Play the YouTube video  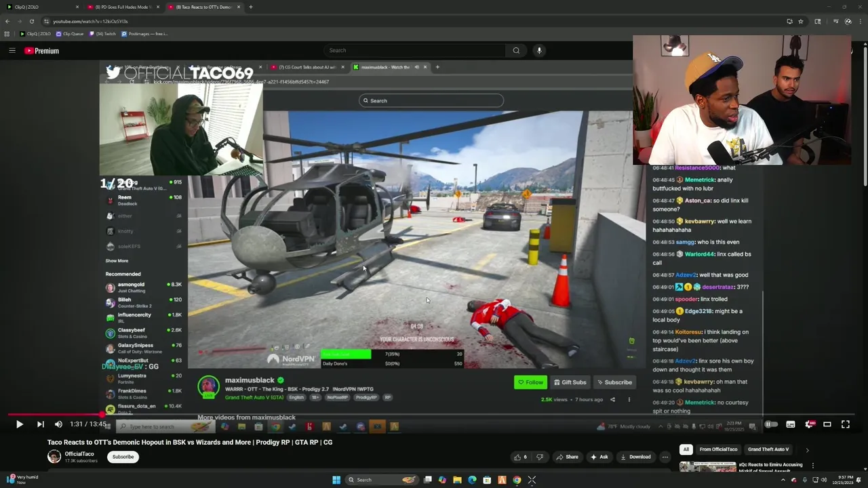[19, 424]
